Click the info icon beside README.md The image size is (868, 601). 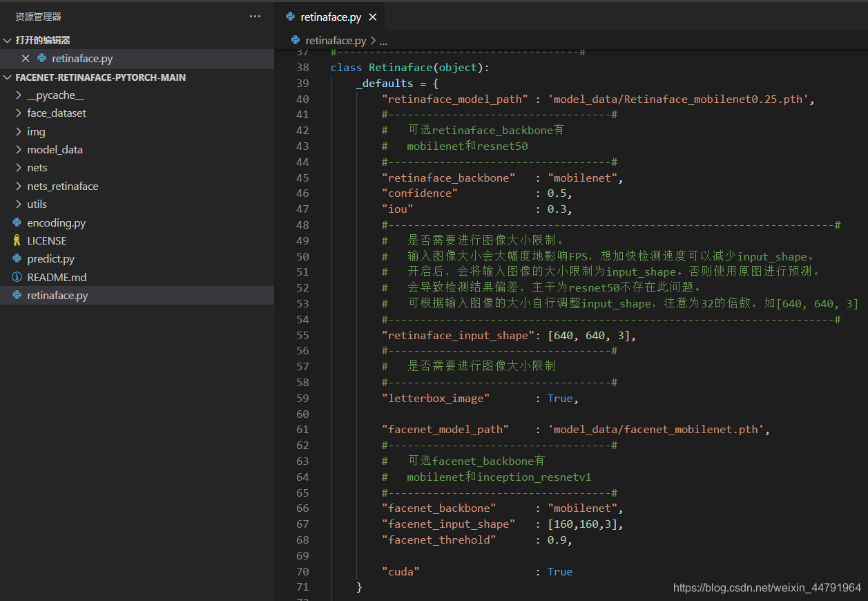pyautogui.click(x=17, y=277)
